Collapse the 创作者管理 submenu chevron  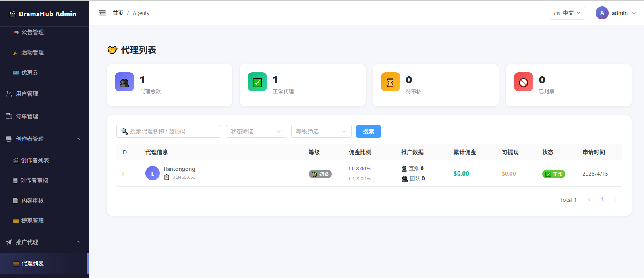coord(78,139)
